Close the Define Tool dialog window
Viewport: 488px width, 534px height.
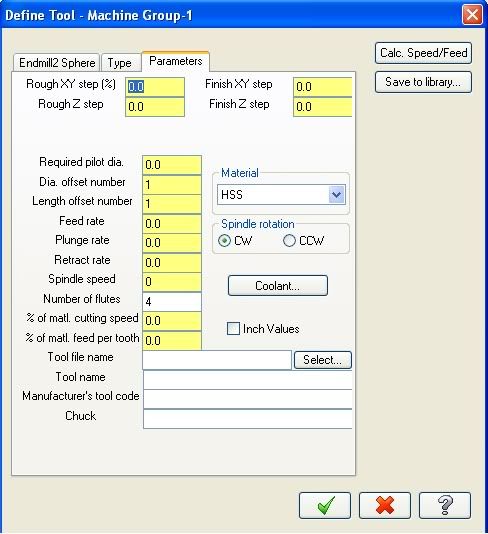tap(472, 15)
